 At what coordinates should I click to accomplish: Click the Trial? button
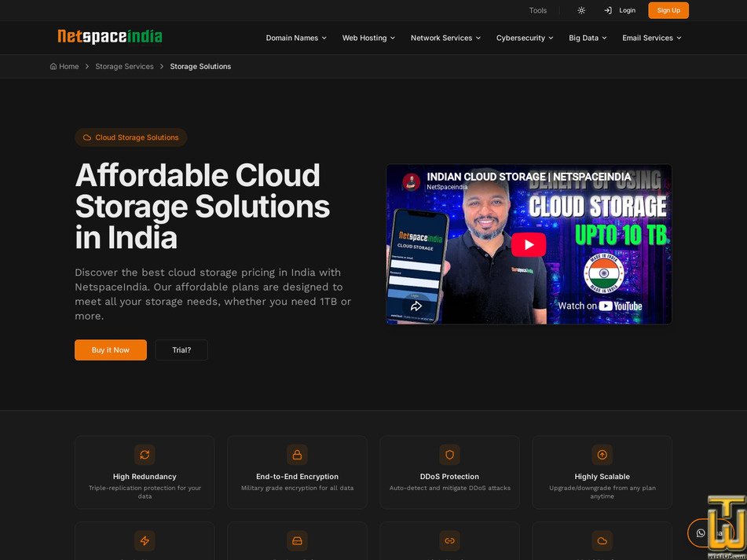(x=181, y=350)
